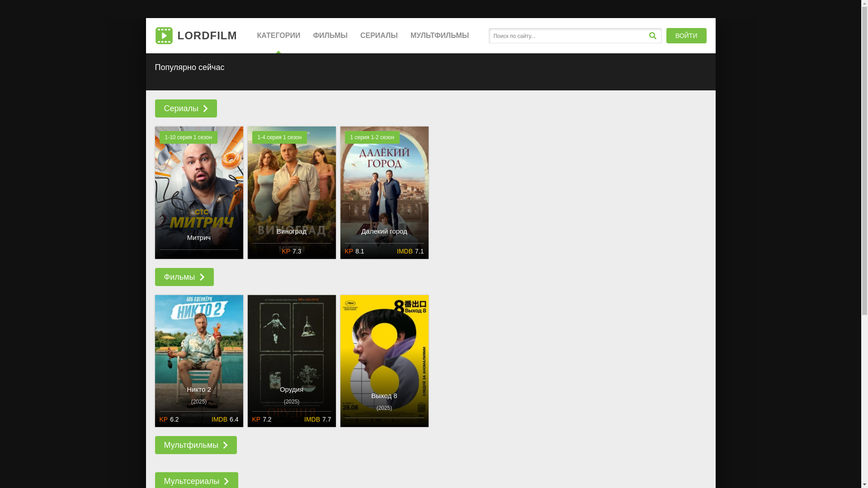
Task: Click the Выход 8 title text
Action: [384, 396]
